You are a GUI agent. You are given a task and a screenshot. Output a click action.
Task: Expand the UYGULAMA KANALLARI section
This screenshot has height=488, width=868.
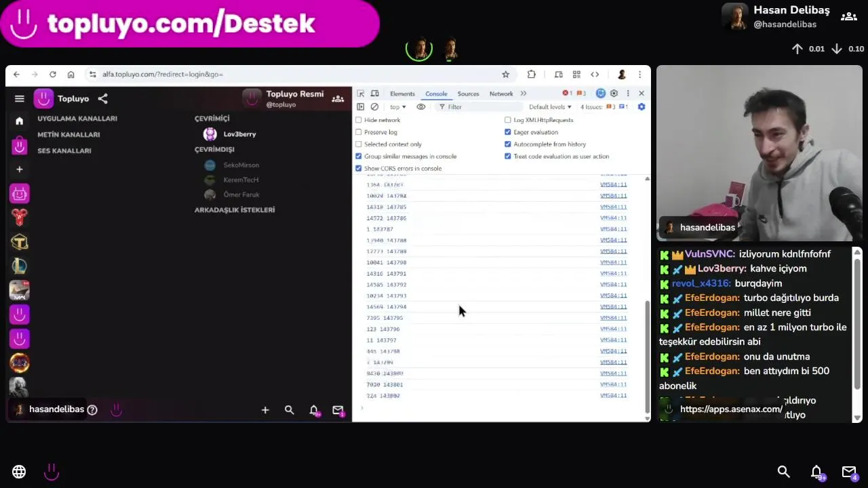[77, 119]
